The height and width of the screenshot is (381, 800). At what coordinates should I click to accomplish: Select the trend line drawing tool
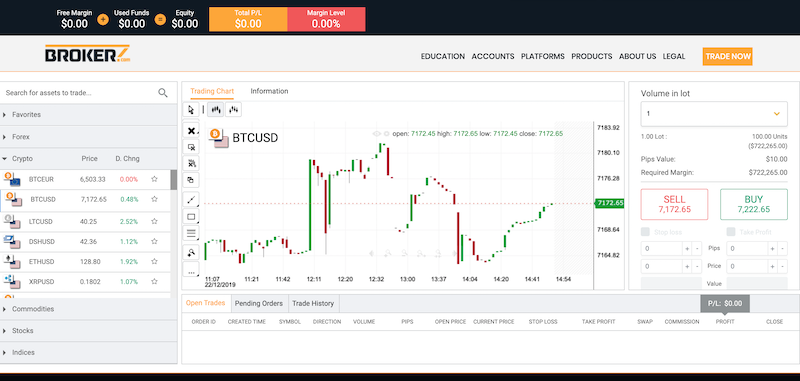pyautogui.click(x=191, y=199)
